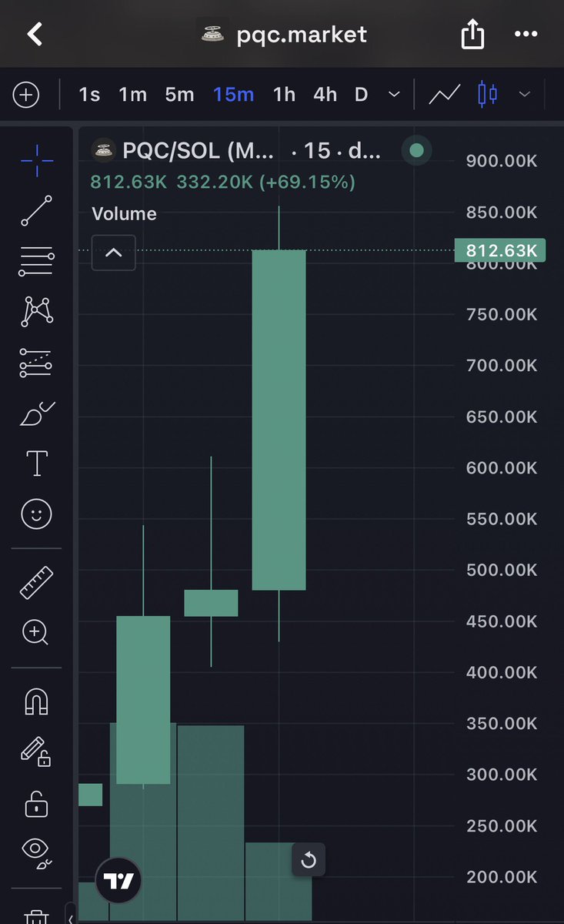The width and height of the screenshot is (564, 924).
Task: Tap the tallest green candle body
Action: [279, 420]
